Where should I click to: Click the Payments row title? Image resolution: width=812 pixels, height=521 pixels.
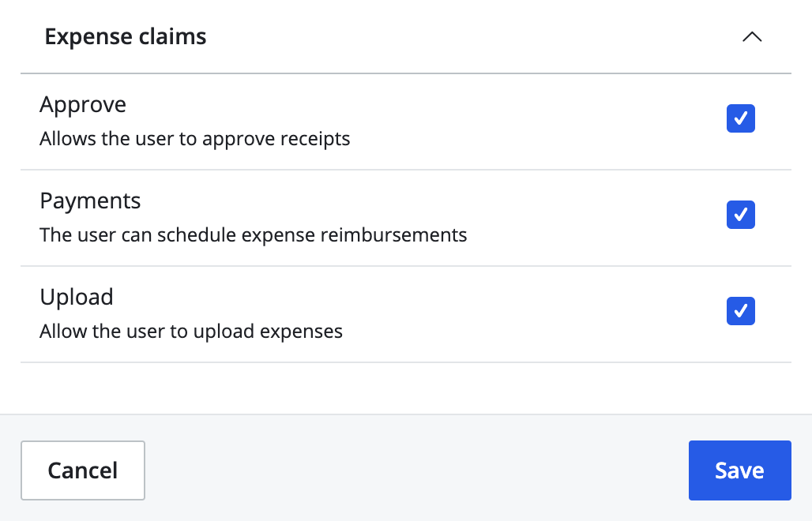[90, 201]
